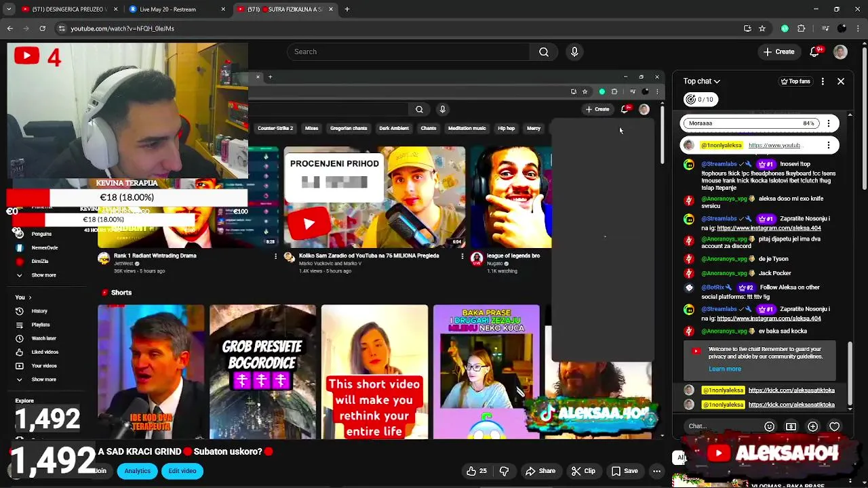Viewport: 868px width, 488px height.
Task: Open the PROCENJENI PRIHOD video thumbnail
Action: coord(374,197)
